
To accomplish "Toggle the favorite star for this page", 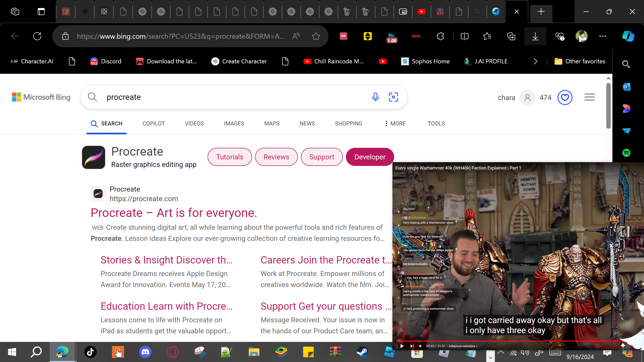I will (316, 36).
